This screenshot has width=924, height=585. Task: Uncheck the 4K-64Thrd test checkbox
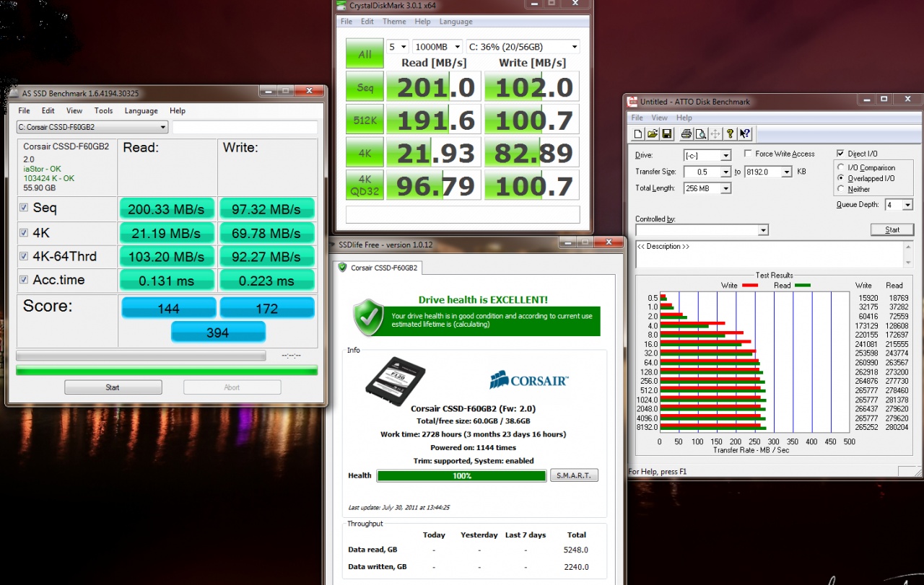coord(24,256)
